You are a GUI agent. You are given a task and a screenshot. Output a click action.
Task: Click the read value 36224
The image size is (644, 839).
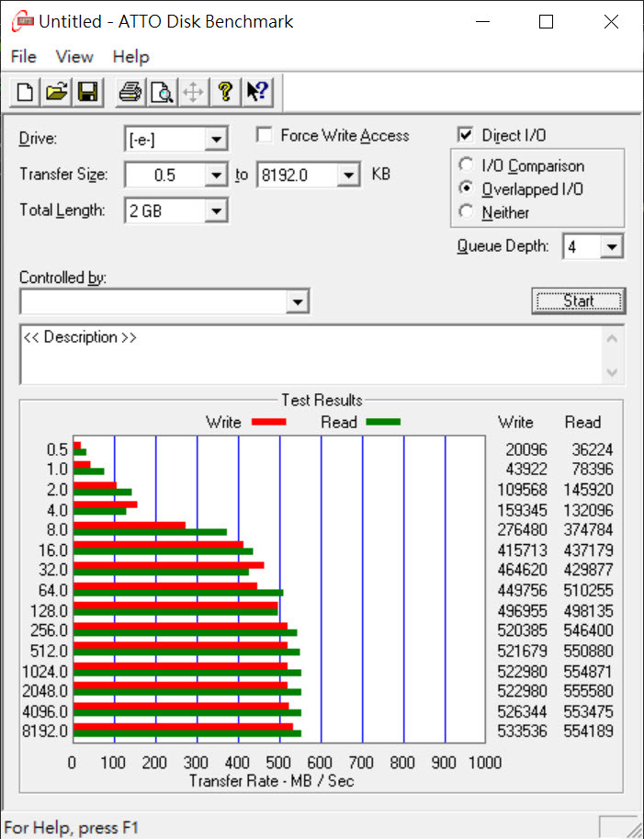click(x=593, y=449)
